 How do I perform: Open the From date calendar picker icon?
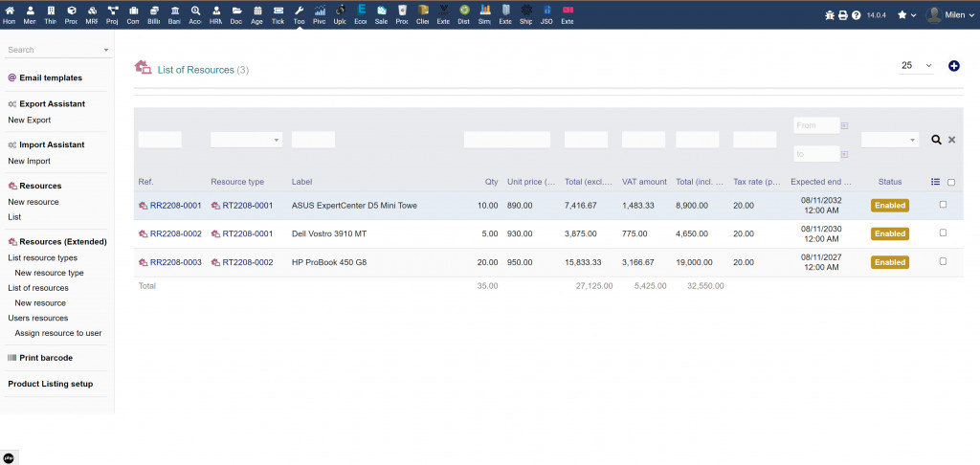point(844,125)
